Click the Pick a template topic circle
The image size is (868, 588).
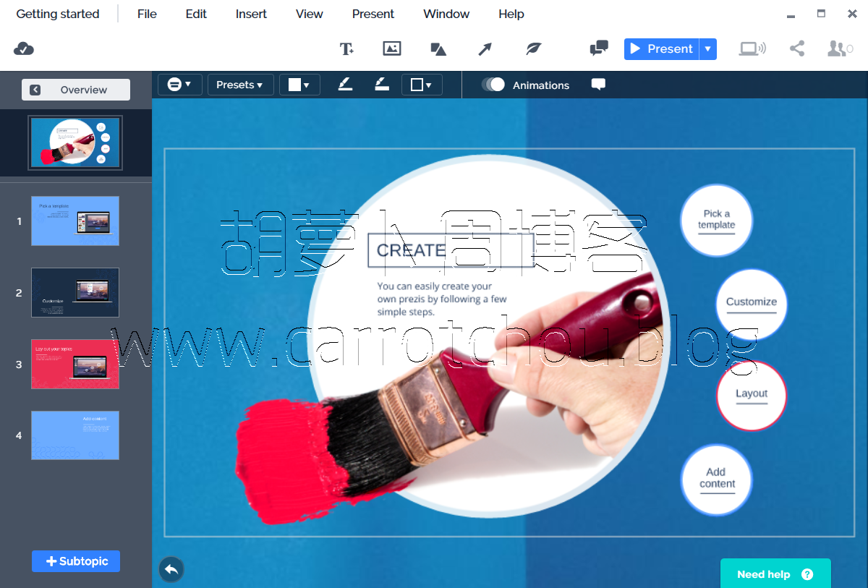coord(717,220)
